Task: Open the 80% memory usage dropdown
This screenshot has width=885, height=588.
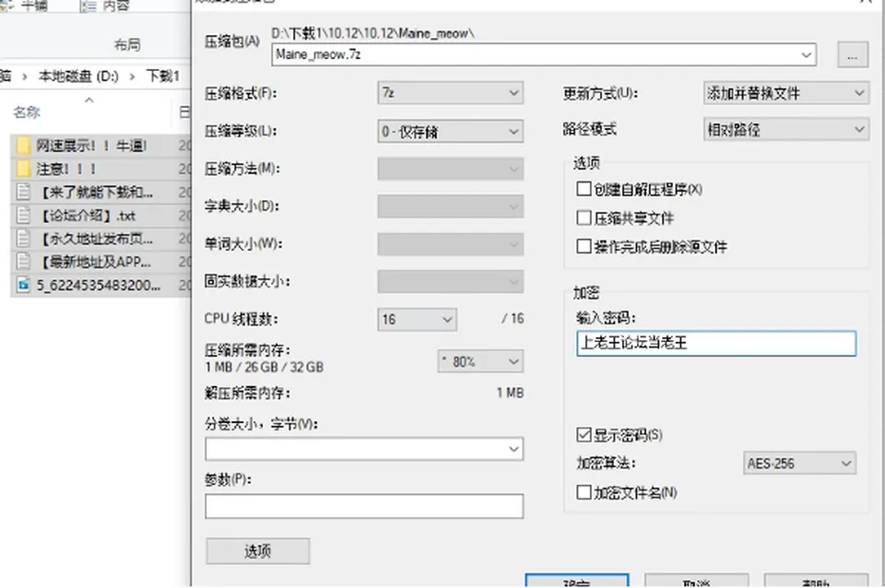Action: pos(480,361)
